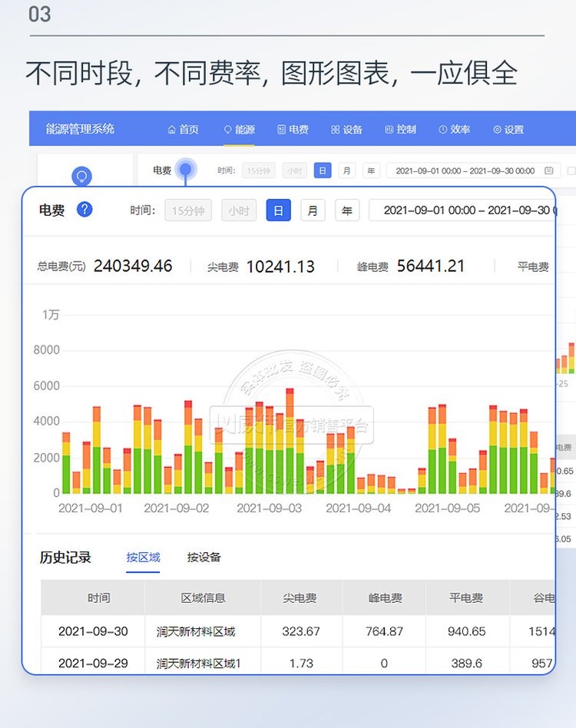Click the round lightbulb icon in left sidebar
This screenshot has height=728, width=576.
point(81,177)
